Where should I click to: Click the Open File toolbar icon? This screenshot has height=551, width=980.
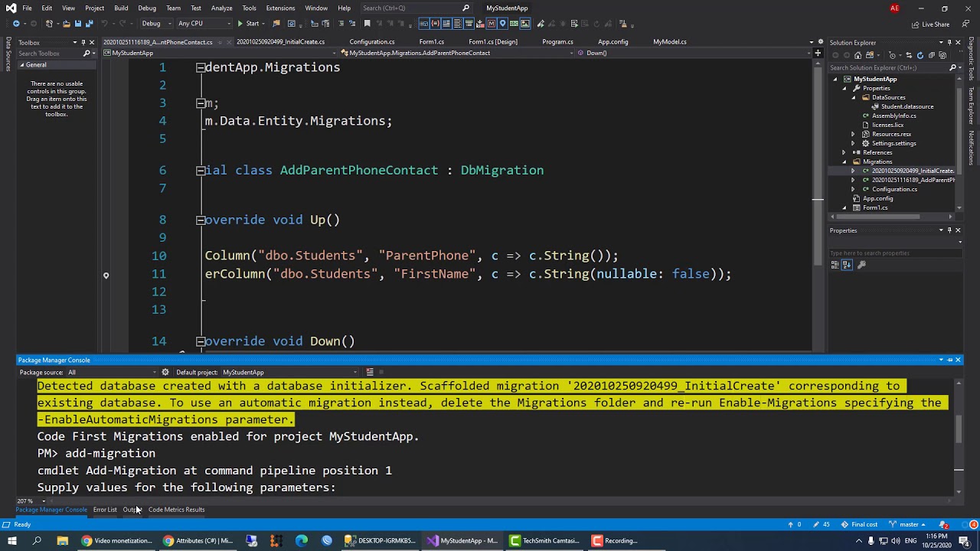click(67, 23)
